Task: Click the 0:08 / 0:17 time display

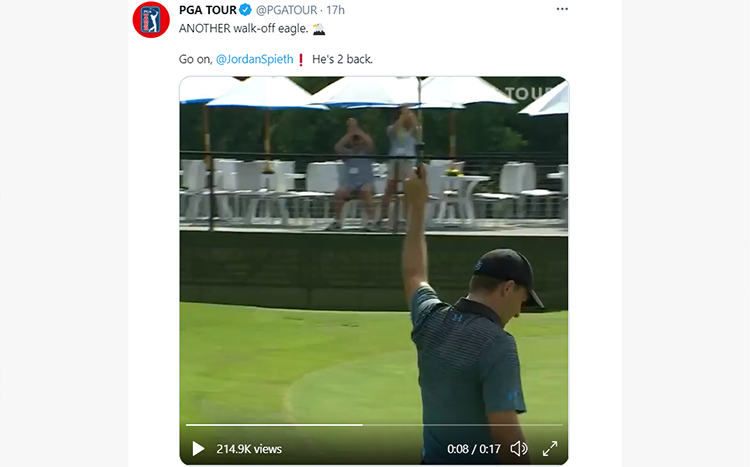Action: 474,449
